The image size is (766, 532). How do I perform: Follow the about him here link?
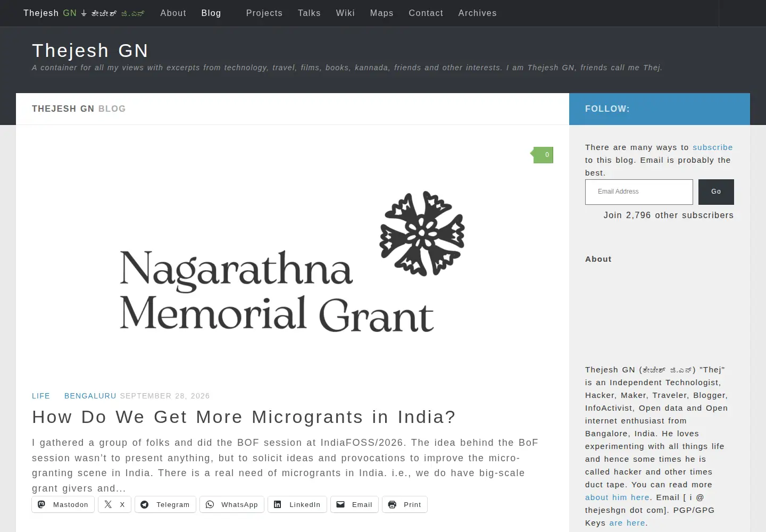coord(617,497)
